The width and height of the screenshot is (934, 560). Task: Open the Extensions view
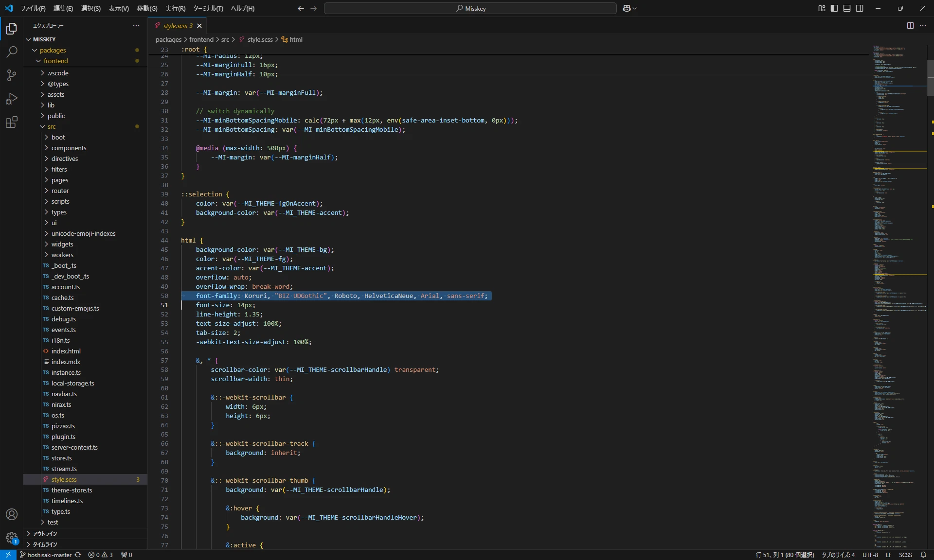(x=11, y=122)
